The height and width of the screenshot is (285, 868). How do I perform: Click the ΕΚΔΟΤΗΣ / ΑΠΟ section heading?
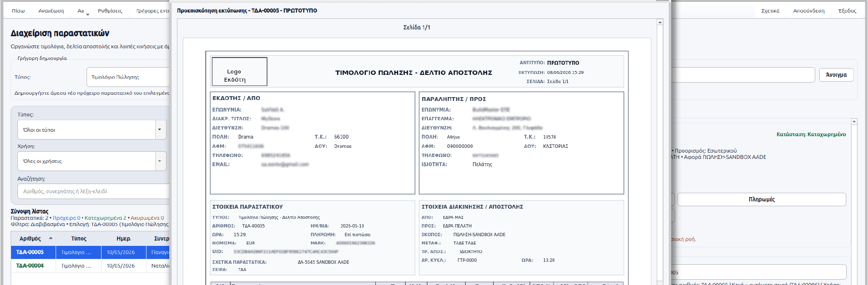(236, 98)
